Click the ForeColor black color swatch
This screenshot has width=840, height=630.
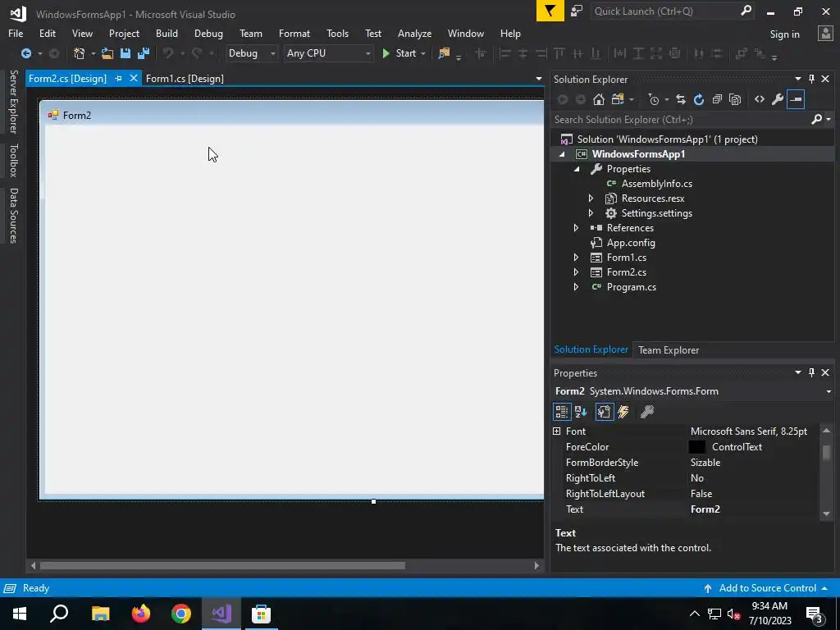pyautogui.click(x=697, y=447)
